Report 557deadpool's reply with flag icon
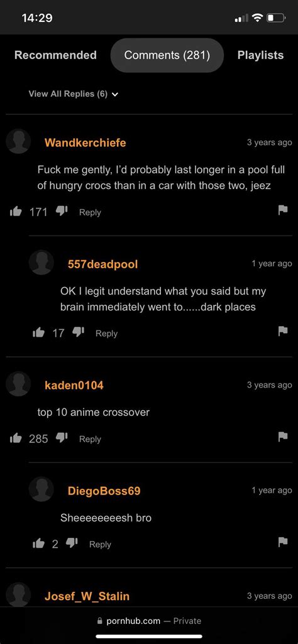This screenshot has width=298, height=644. (x=282, y=331)
